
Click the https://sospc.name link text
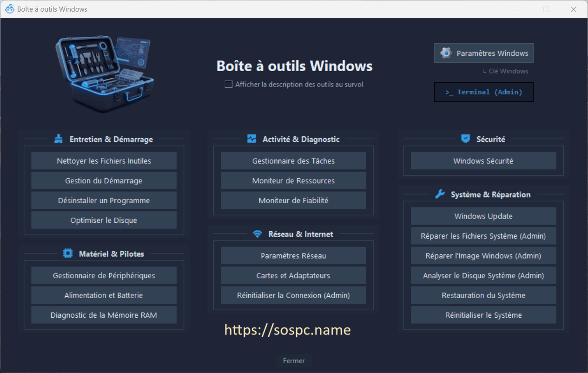coord(287,330)
